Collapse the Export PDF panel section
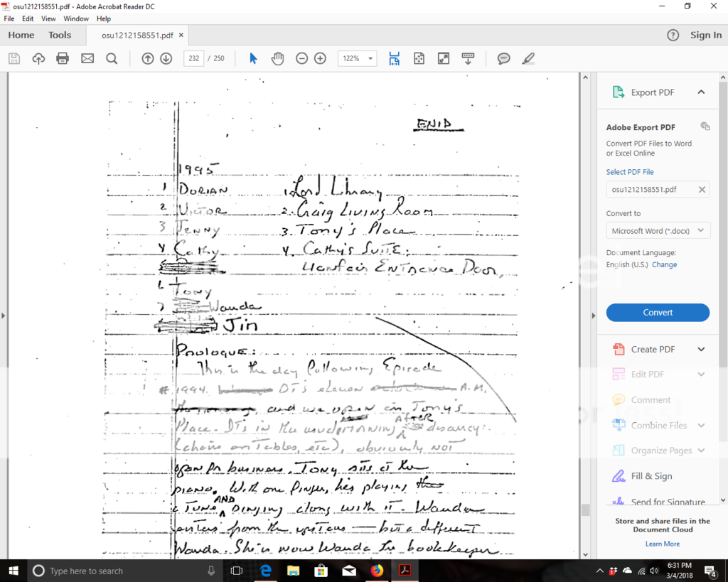The width and height of the screenshot is (728, 582). (x=701, y=92)
